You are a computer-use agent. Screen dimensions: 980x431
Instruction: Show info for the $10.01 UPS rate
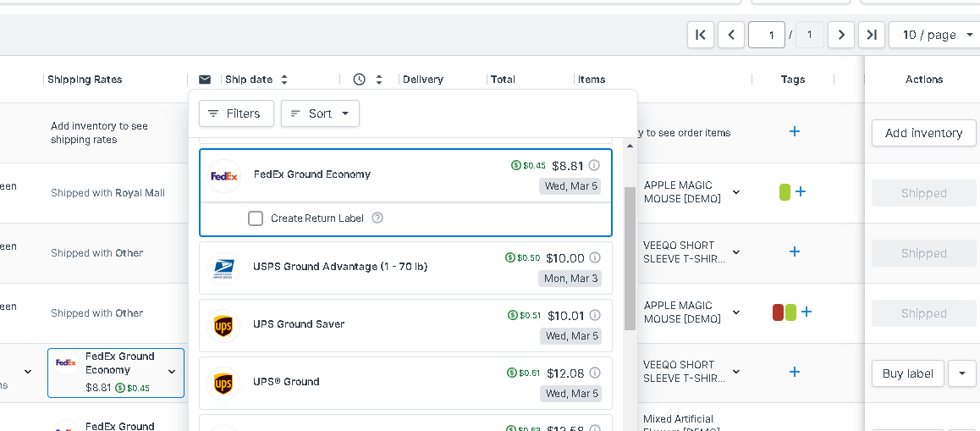[x=595, y=315]
